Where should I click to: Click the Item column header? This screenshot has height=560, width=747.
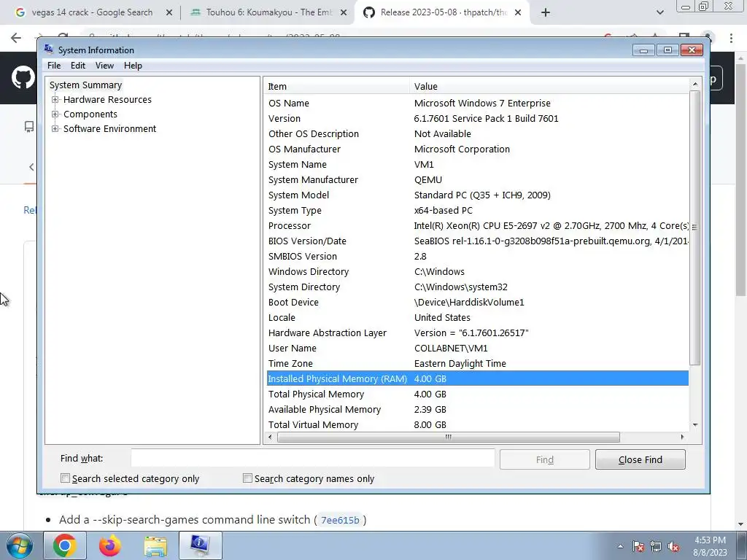336,86
